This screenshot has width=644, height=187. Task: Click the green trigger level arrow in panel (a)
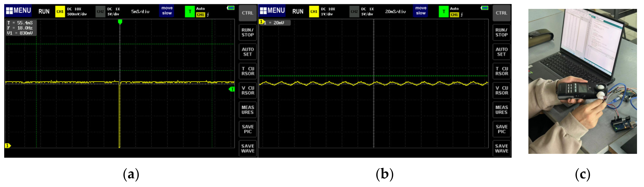click(232, 89)
